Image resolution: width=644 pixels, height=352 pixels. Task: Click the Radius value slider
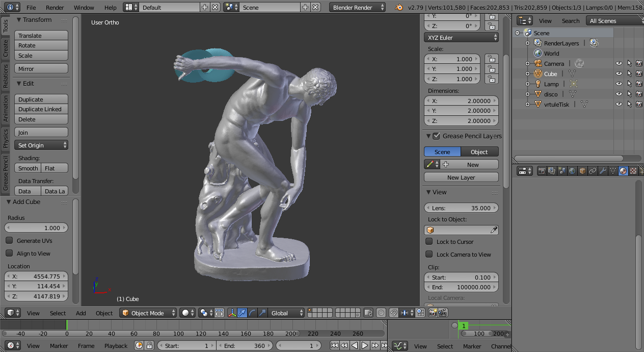pyautogui.click(x=36, y=228)
